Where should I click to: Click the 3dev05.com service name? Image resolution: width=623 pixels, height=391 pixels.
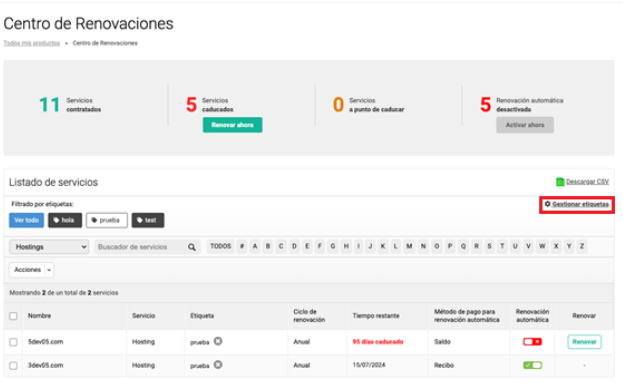45,365
